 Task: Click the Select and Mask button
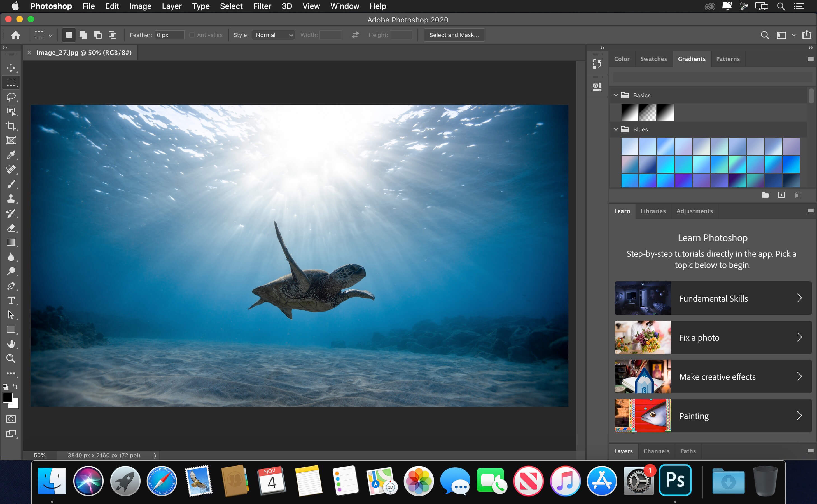[x=454, y=35]
